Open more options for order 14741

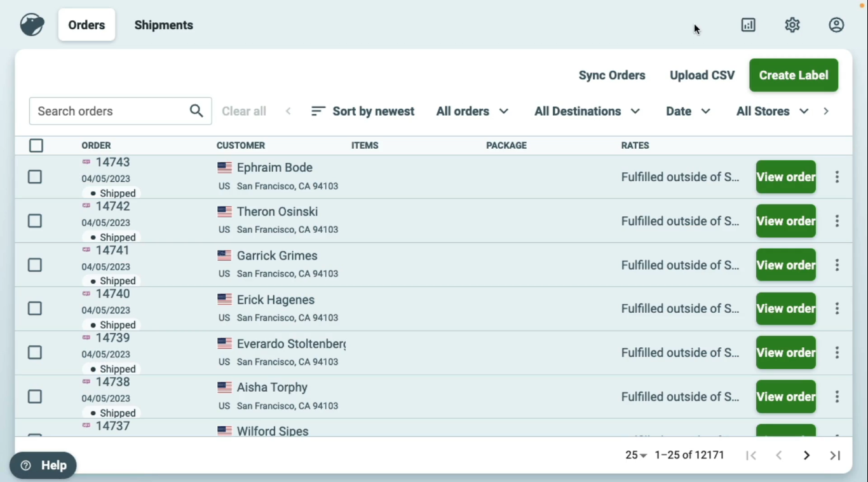[837, 265]
